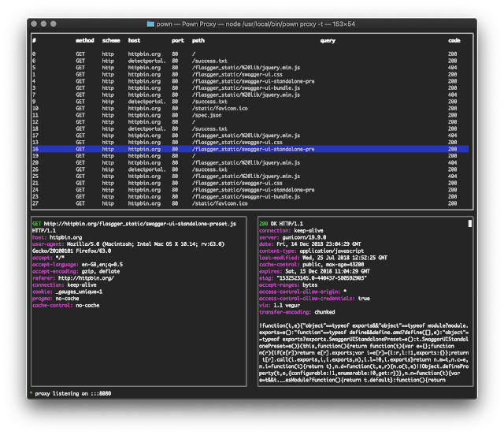
Task: Select request row number 19 with path /
Action: point(250,156)
